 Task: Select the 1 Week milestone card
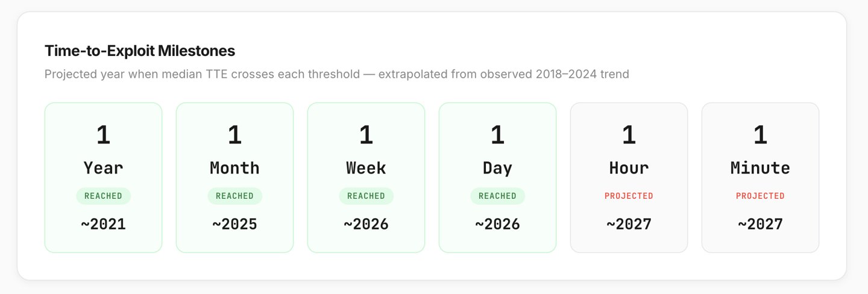[366, 178]
